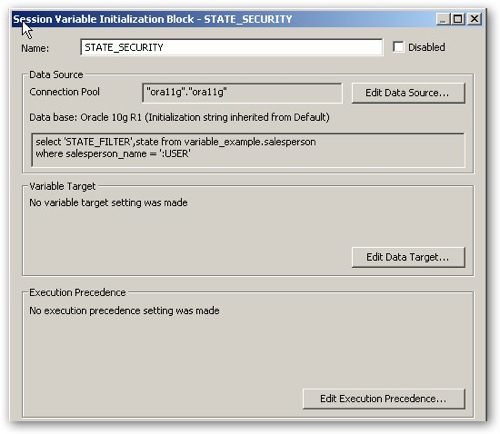The height and width of the screenshot is (434, 500).
Task: Click the SQL initialization string box
Action: click(x=248, y=149)
